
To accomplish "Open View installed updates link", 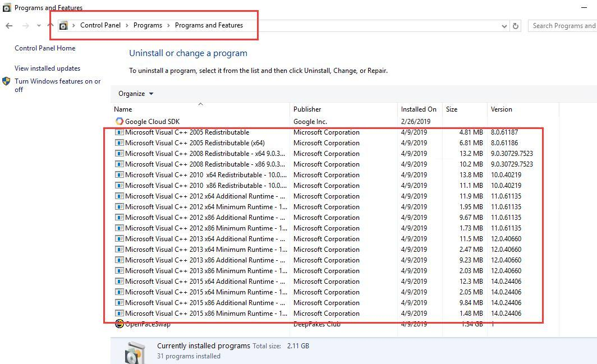I will point(47,68).
